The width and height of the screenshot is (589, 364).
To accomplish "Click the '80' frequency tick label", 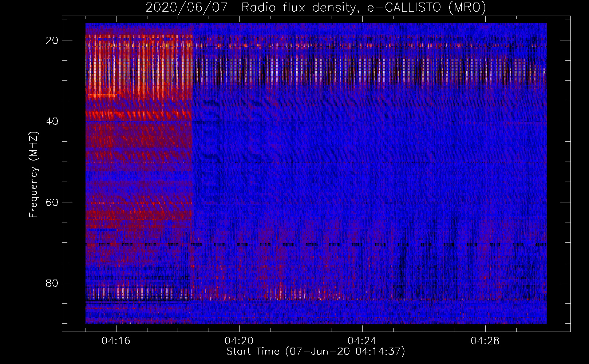I will (x=52, y=283).
